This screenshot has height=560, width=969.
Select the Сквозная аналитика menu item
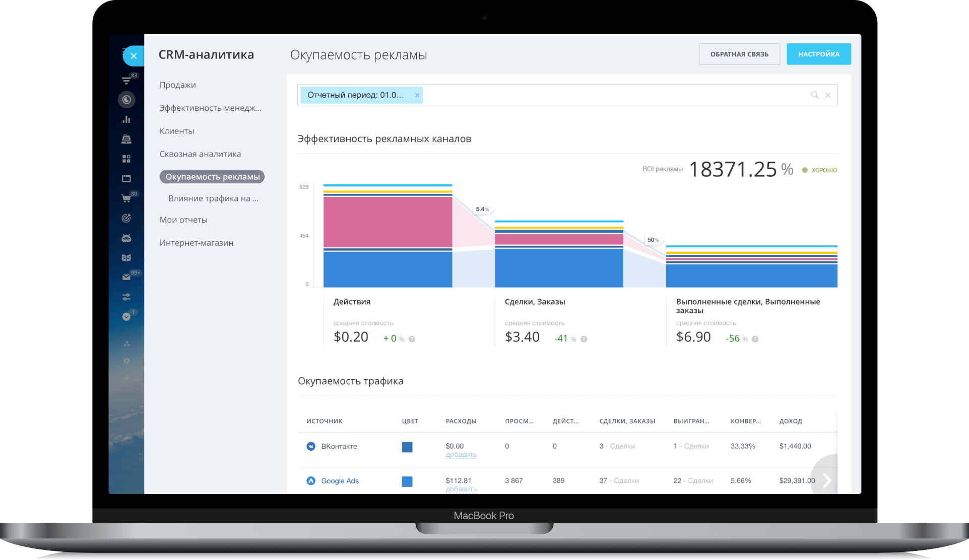pyautogui.click(x=200, y=154)
